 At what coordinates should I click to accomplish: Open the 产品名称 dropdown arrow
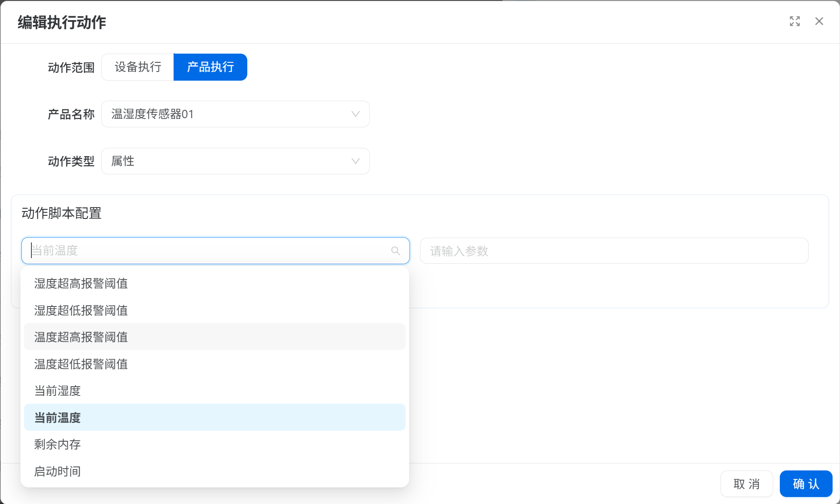pos(355,114)
